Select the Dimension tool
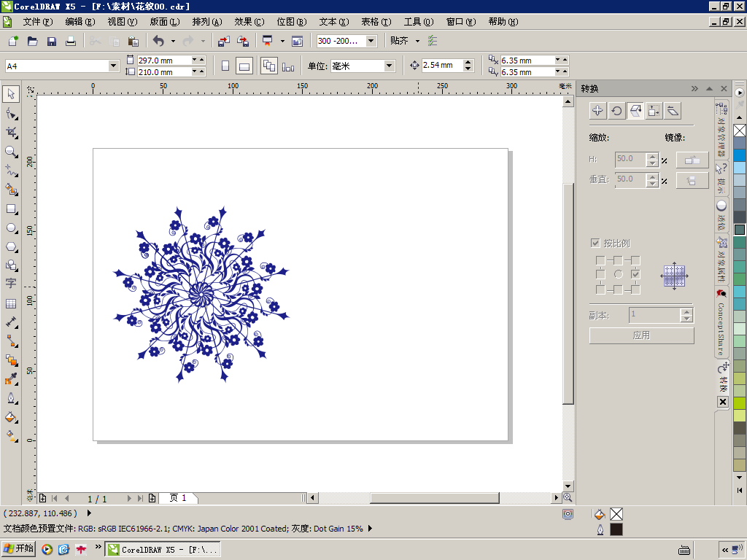747x560 pixels. 11,322
